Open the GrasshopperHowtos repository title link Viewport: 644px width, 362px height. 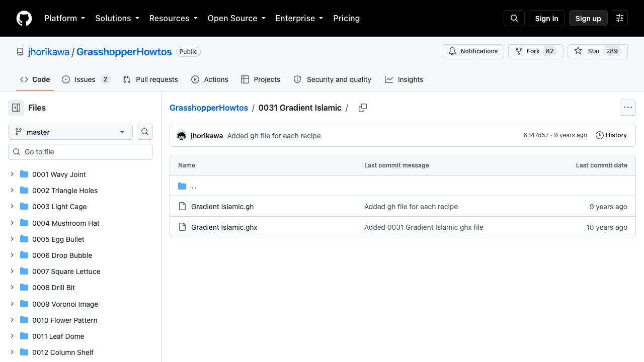(124, 52)
